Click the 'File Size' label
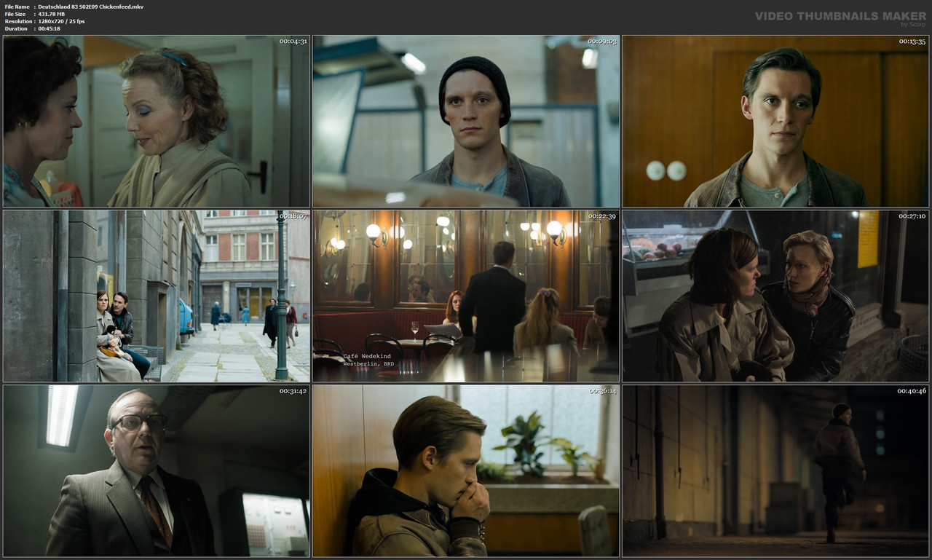Viewport: 932px width, 560px height. (x=15, y=14)
